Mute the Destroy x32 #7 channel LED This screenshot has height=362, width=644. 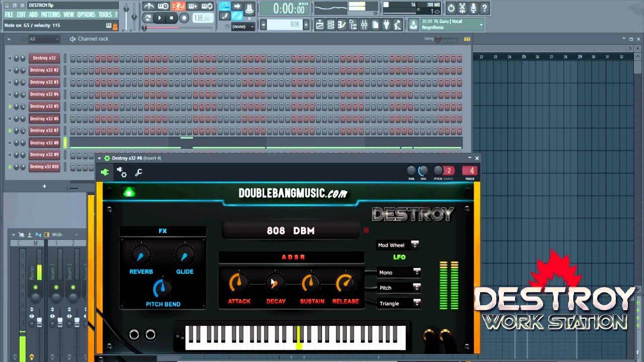click(x=10, y=131)
